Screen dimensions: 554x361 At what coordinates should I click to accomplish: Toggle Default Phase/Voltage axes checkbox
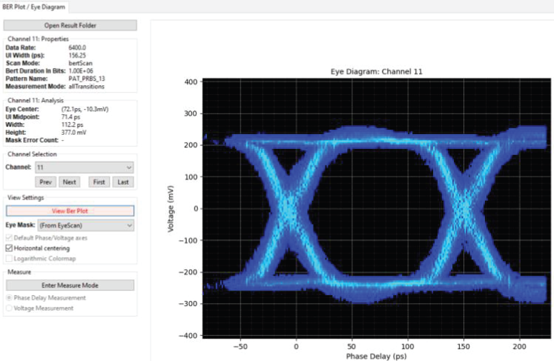tap(9, 238)
